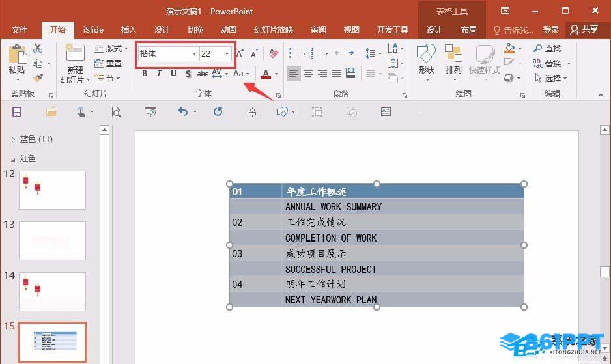Open the font color dropdown arrow
This screenshot has width=611, height=364.
pyautogui.click(x=277, y=74)
